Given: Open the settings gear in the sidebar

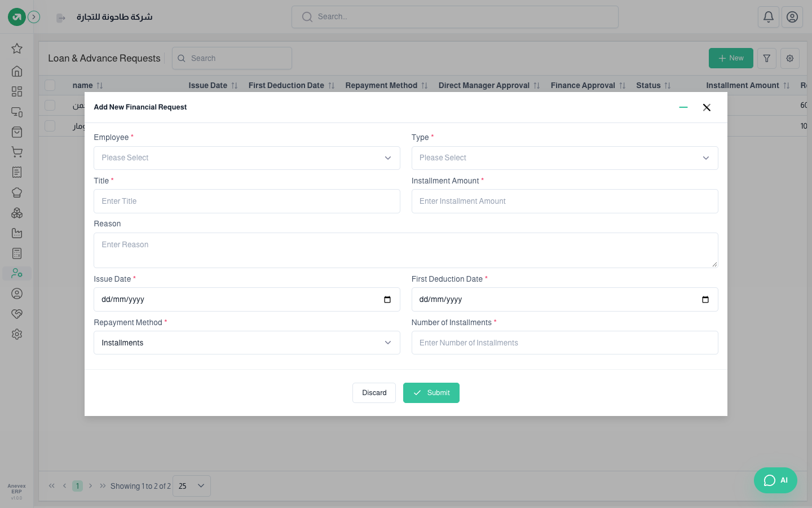Looking at the screenshot, I should tap(17, 334).
